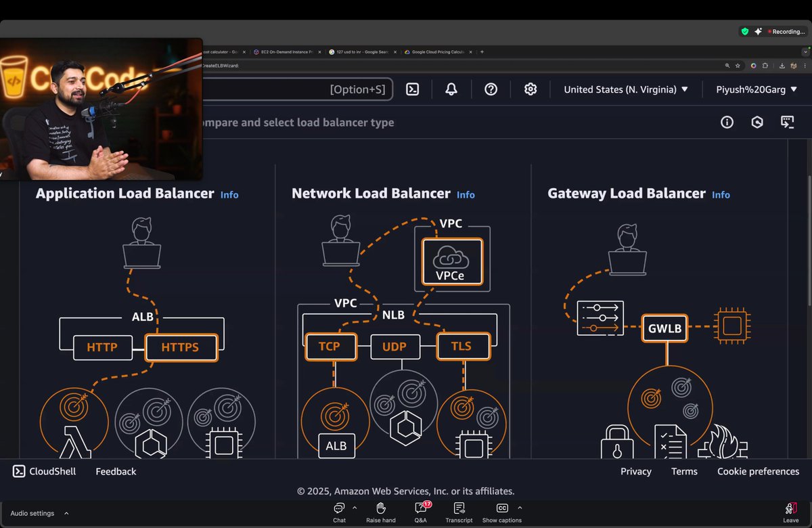Click the green shield icon near Recording

pyautogui.click(x=745, y=31)
